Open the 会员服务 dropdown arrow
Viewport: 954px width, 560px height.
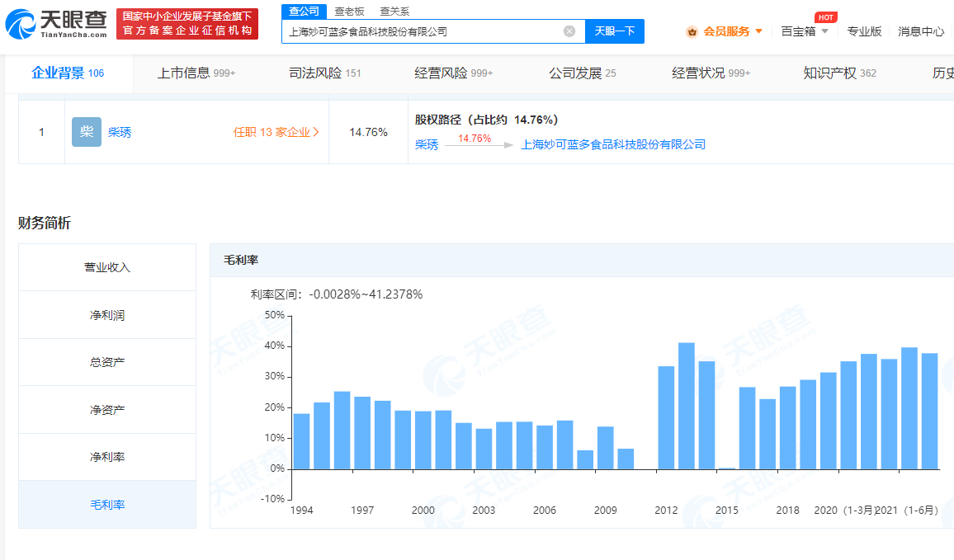click(758, 31)
